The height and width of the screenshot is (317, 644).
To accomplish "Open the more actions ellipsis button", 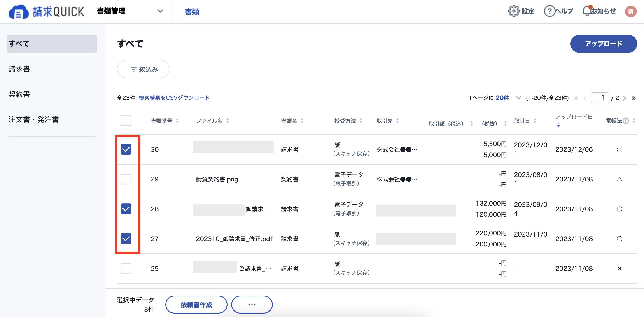I will pyautogui.click(x=252, y=305).
